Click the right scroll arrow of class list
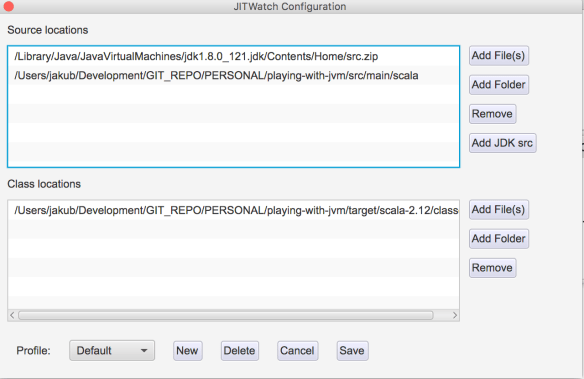Image resolution: width=584 pixels, height=379 pixels. pos(455,315)
